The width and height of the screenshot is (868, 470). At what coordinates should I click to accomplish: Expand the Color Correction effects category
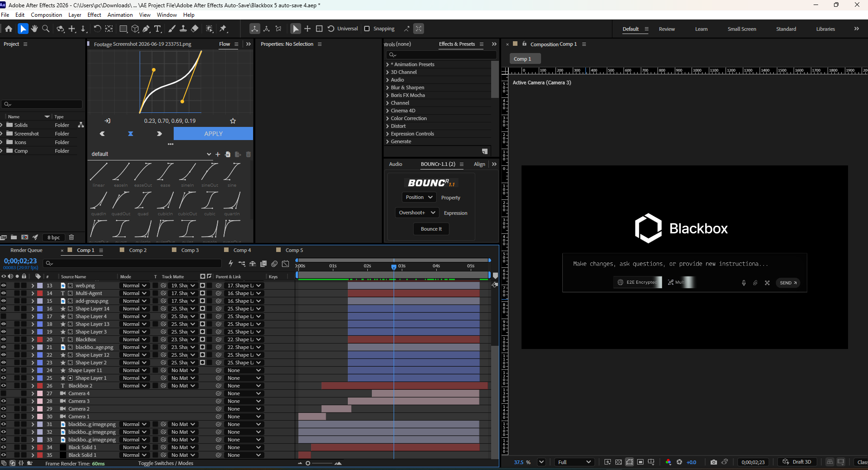pyautogui.click(x=387, y=118)
